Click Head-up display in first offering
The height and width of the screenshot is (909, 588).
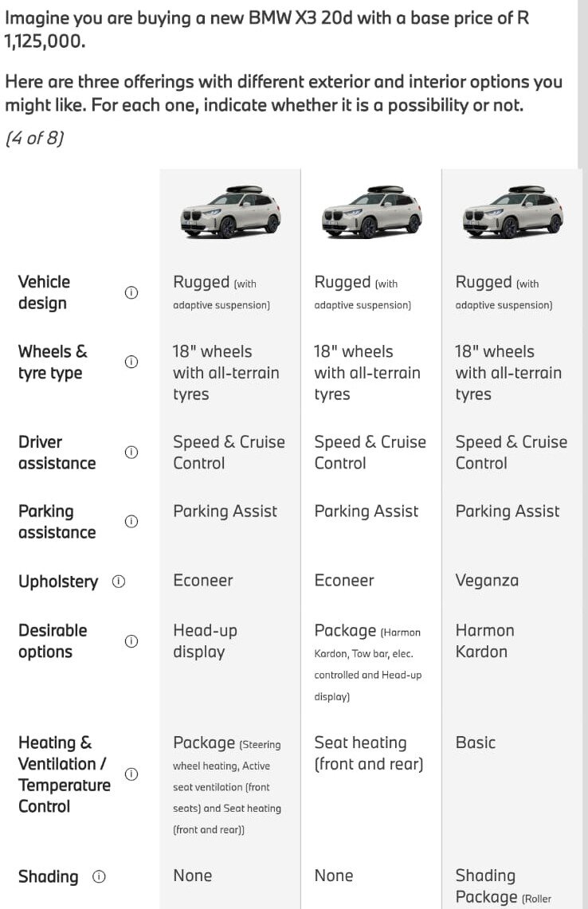205,641
